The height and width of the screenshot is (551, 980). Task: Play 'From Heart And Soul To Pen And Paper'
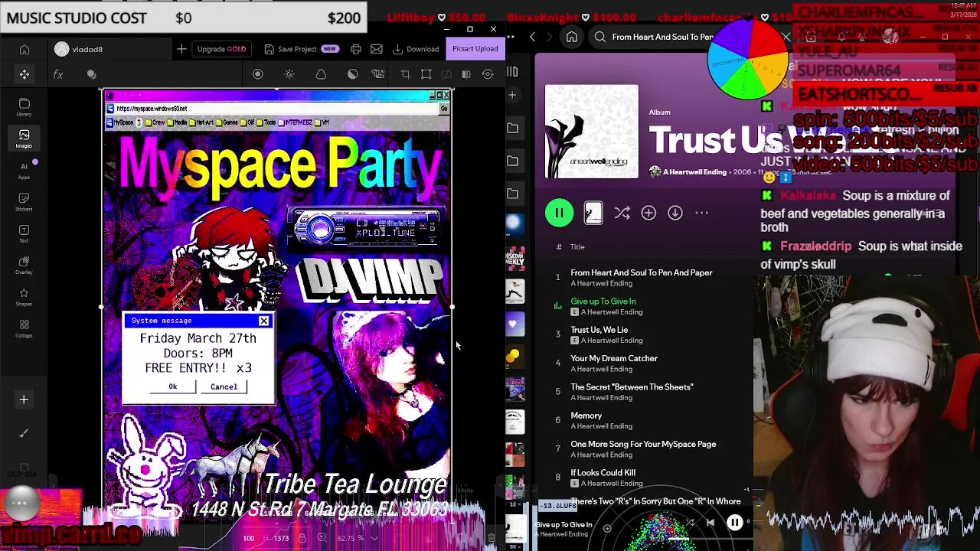coord(641,272)
